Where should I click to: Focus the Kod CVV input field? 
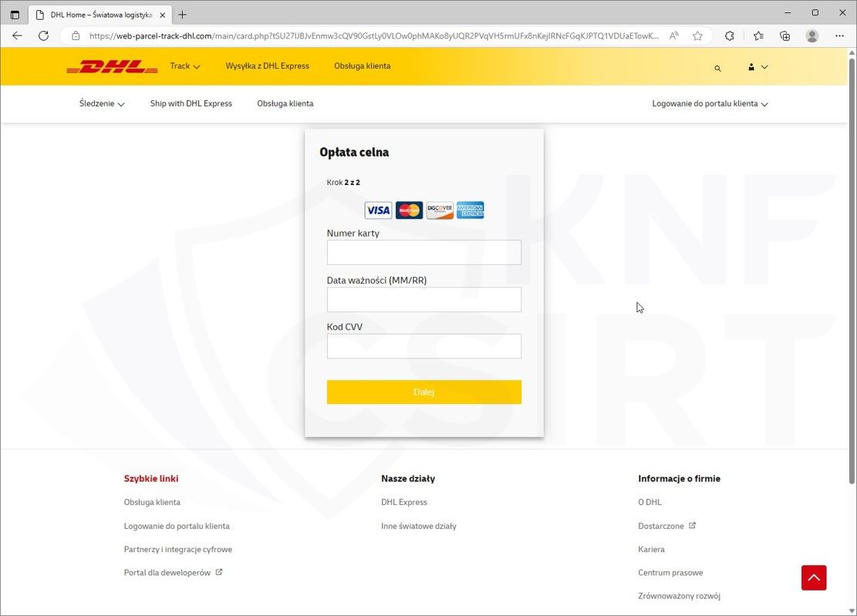tap(423, 346)
